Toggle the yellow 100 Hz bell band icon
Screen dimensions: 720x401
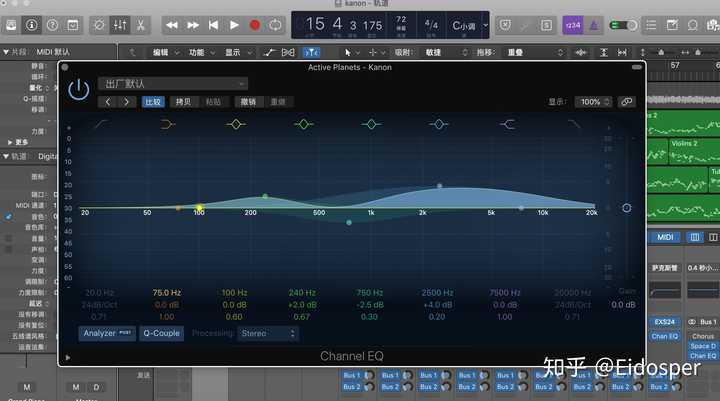(236, 124)
